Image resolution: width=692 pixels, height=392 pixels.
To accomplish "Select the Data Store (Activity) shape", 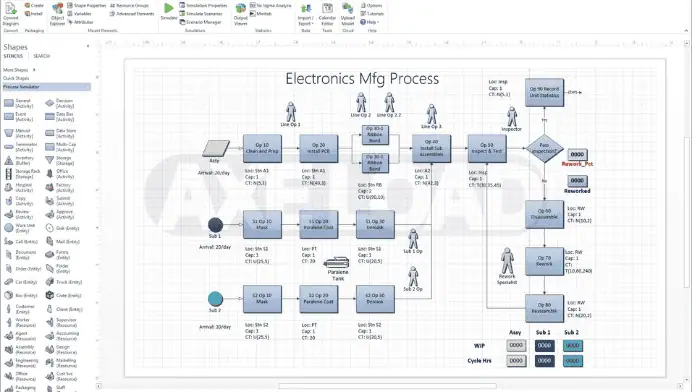I will (x=60, y=133).
